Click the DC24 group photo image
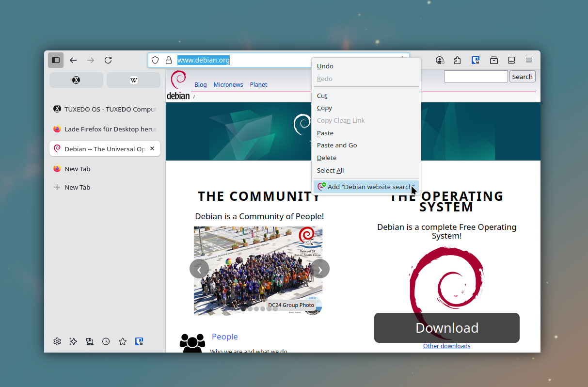588x387 pixels. coord(258,271)
